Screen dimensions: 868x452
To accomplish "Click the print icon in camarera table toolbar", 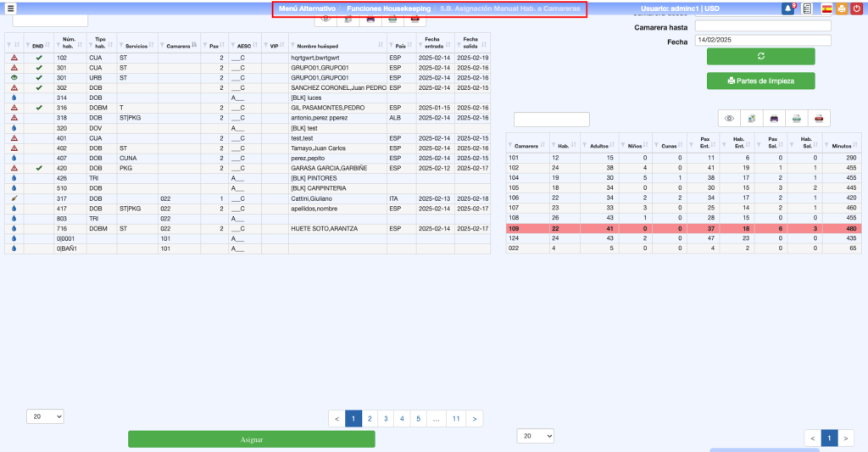I will (x=797, y=120).
